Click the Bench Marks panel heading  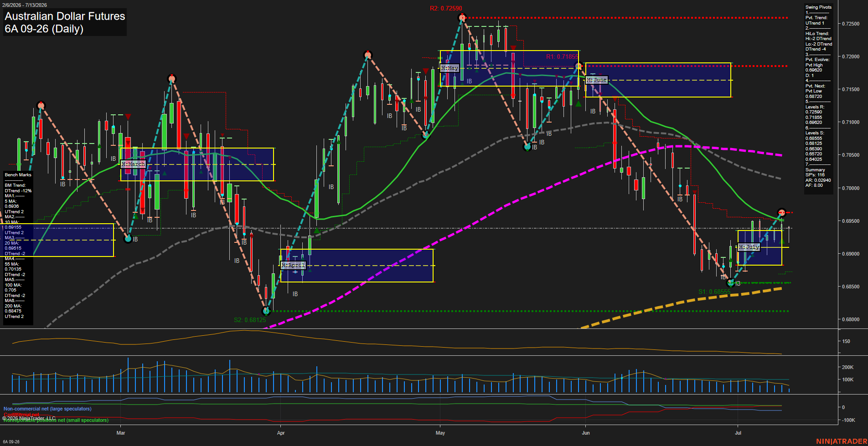click(x=18, y=175)
